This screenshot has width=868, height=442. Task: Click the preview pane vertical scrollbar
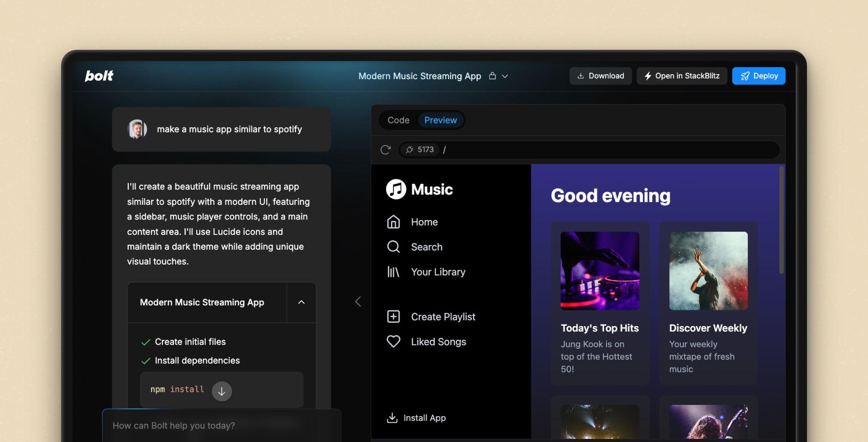[781, 220]
